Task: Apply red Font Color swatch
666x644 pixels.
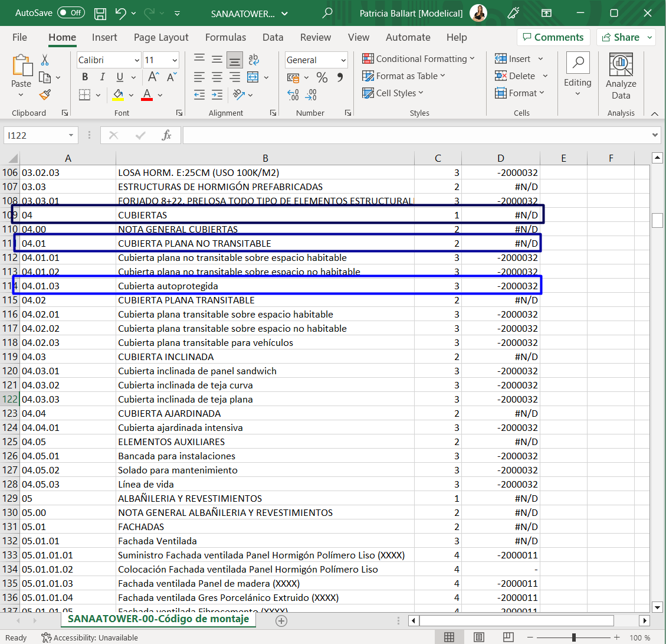Action: click(x=147, y=95)
